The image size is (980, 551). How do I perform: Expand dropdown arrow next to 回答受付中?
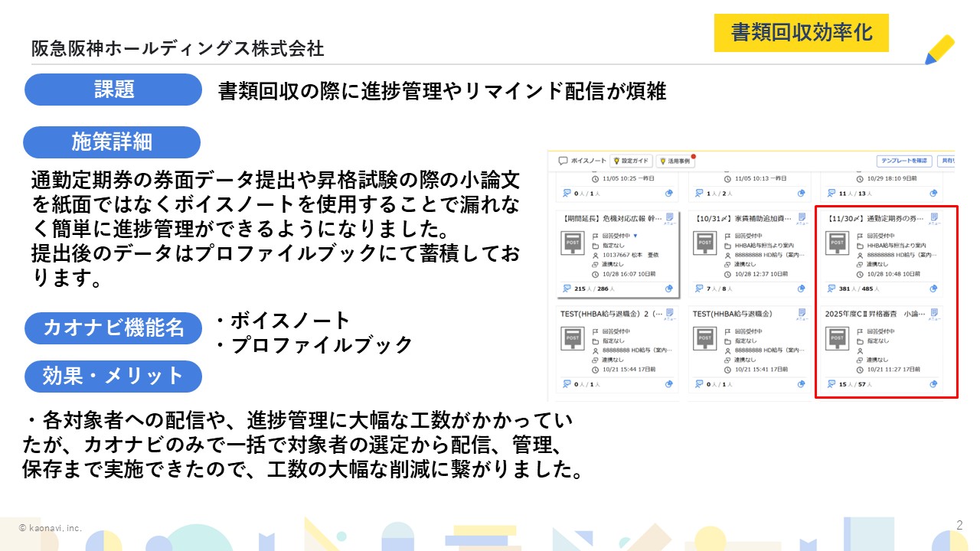coord(635,236)
